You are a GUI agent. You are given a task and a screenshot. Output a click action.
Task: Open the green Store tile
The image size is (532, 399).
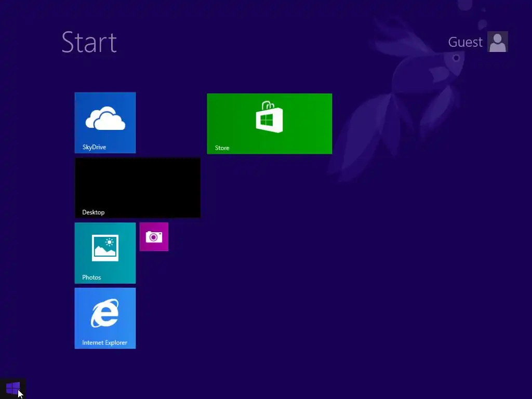270,124
